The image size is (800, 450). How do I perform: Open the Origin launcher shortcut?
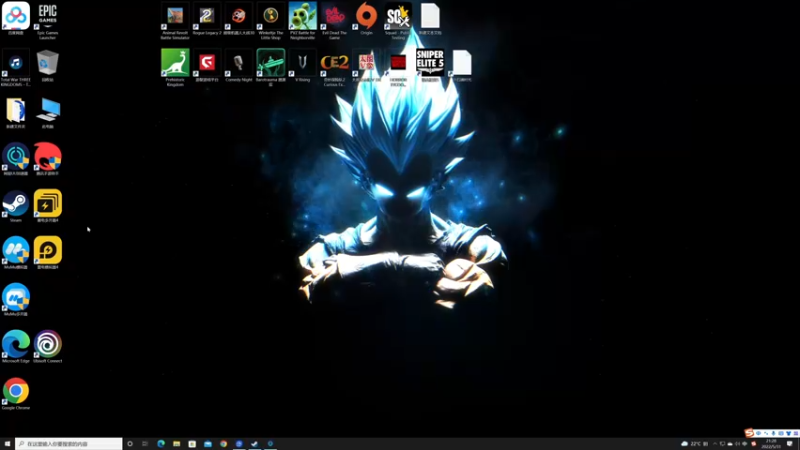coord(366,19)
